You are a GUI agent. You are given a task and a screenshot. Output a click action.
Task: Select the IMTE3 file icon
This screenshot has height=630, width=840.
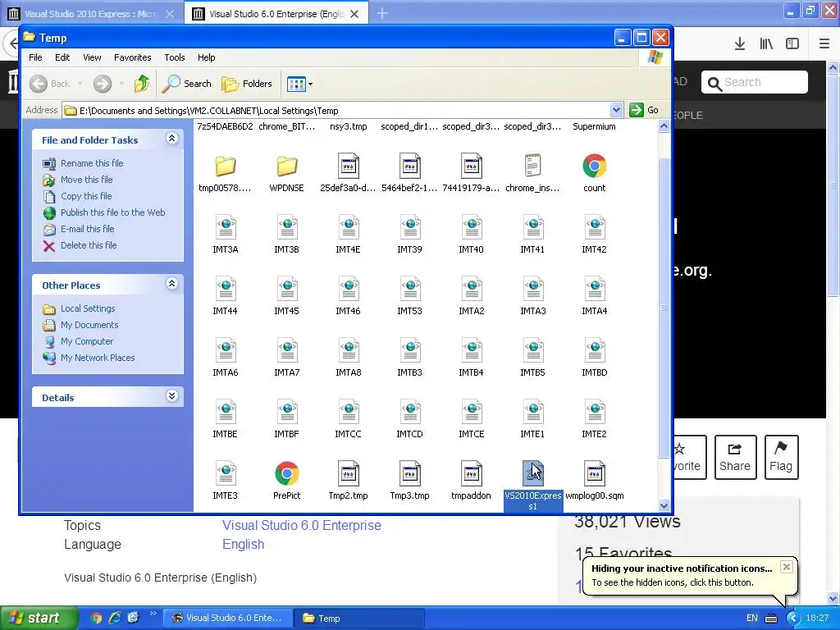pos(226,473)
